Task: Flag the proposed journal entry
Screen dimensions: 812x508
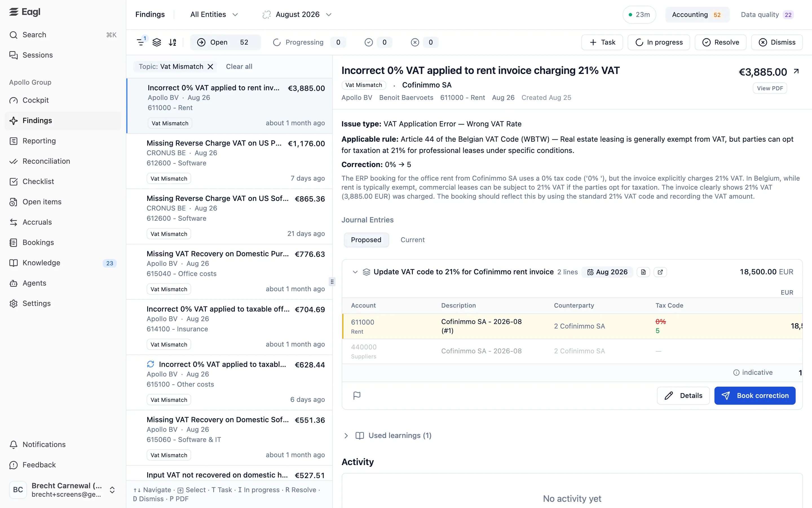Action: (357, 395)
